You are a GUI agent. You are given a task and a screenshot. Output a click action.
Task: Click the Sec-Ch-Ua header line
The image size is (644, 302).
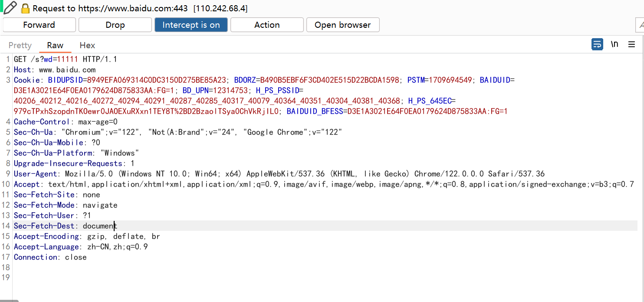click(178, 132)
